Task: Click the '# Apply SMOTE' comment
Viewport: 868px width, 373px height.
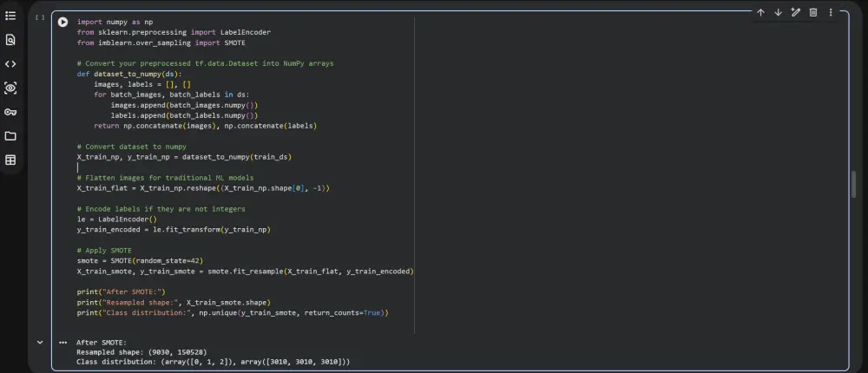Action: click(105, 250)
